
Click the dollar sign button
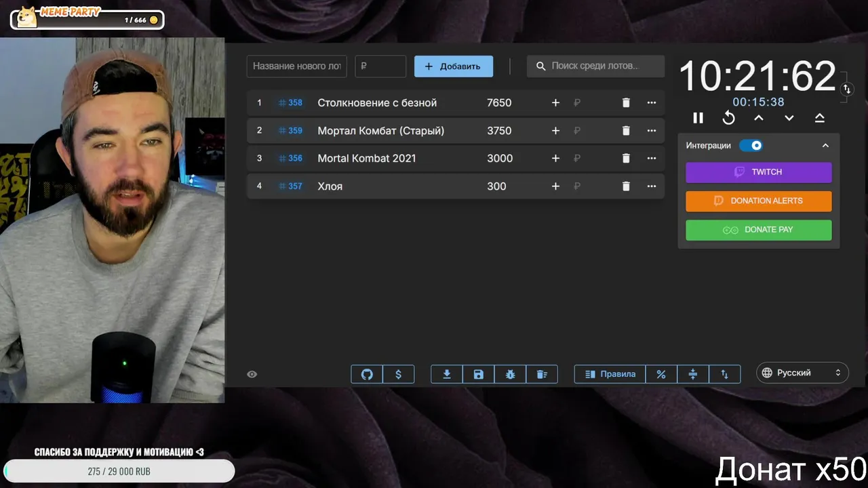pos(398,374)
